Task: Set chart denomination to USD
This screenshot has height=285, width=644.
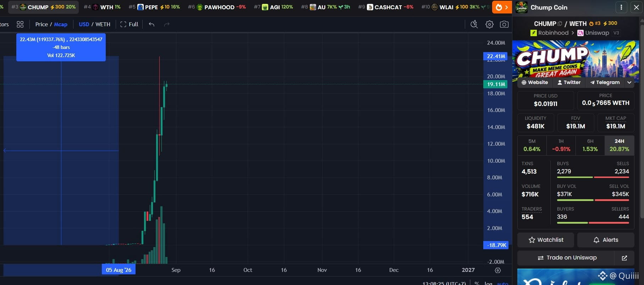Action: pos(84,24)
